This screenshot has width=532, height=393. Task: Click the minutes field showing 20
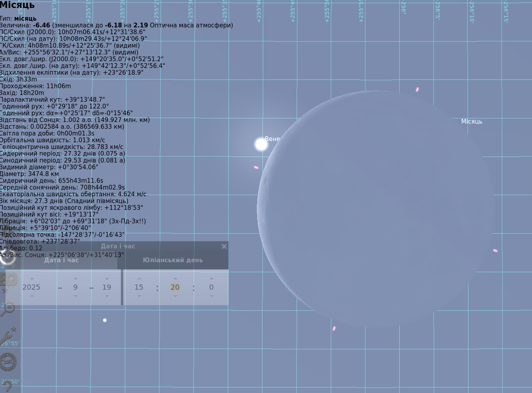point(175,287)
